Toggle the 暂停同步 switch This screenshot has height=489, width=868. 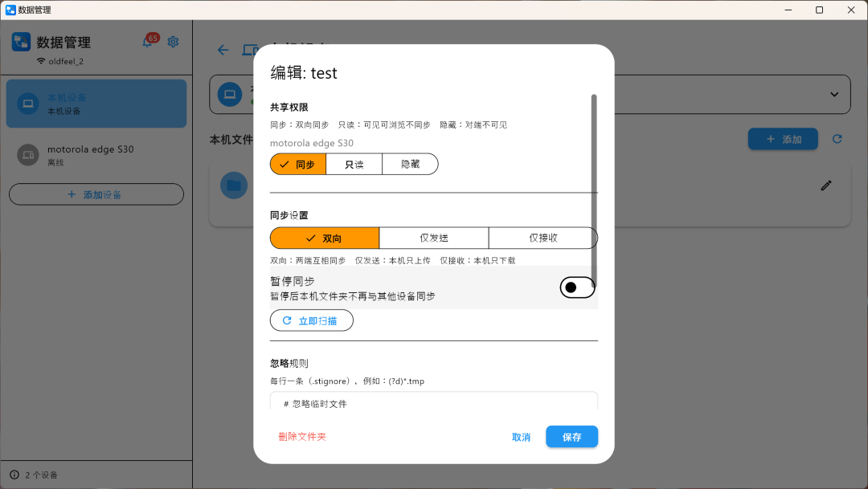pos(577,287)
